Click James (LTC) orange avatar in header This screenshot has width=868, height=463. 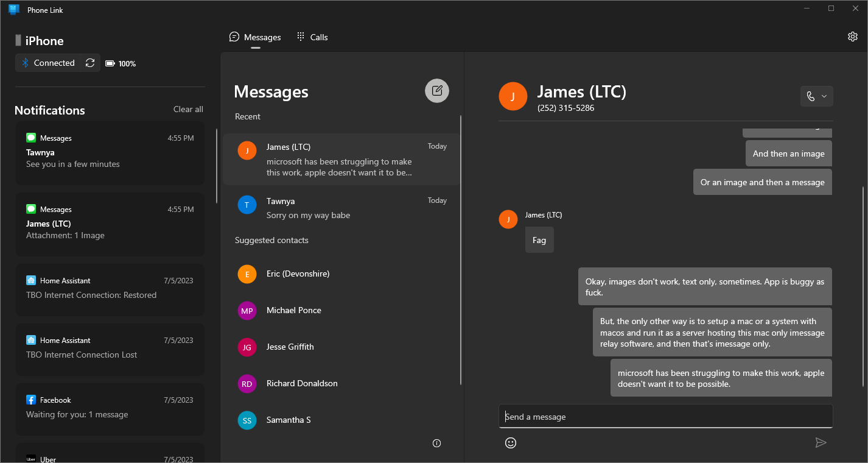[513, 96]
